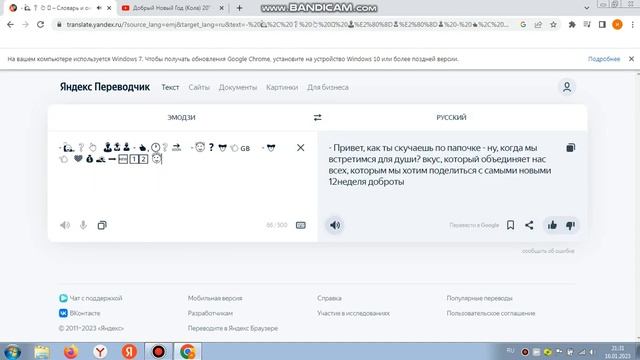Share the translation

(529, 225)
